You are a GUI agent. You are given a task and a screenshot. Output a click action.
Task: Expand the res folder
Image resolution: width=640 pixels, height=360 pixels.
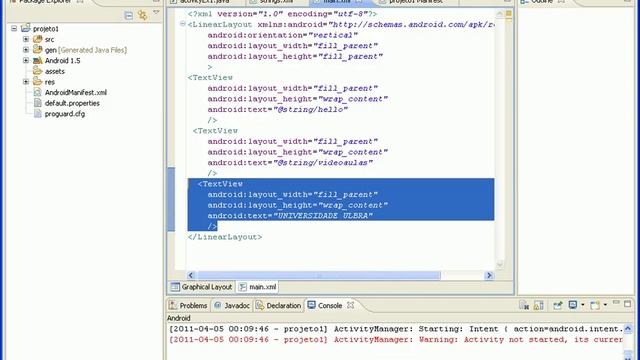click(x=26, y=82)
